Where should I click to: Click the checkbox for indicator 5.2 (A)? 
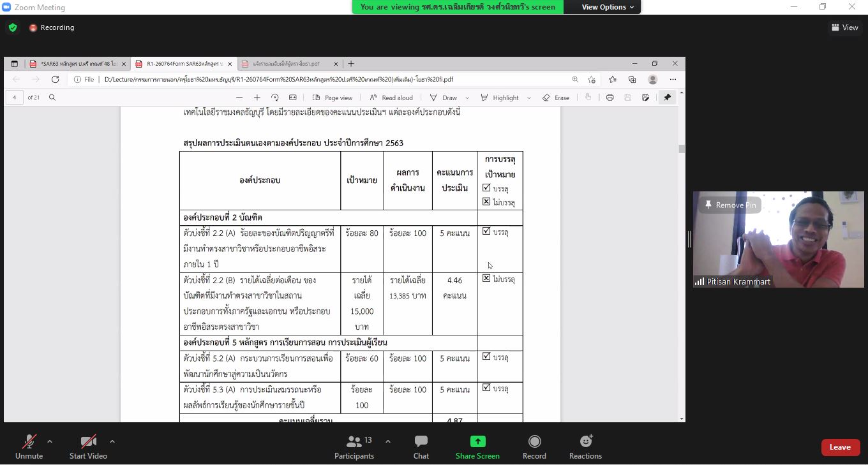point(486,356)
